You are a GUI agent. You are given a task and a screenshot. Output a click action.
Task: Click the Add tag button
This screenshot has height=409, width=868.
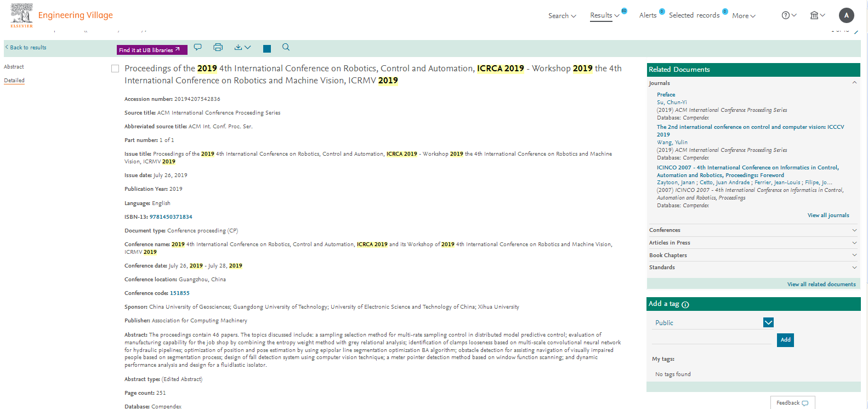(785, 340)
